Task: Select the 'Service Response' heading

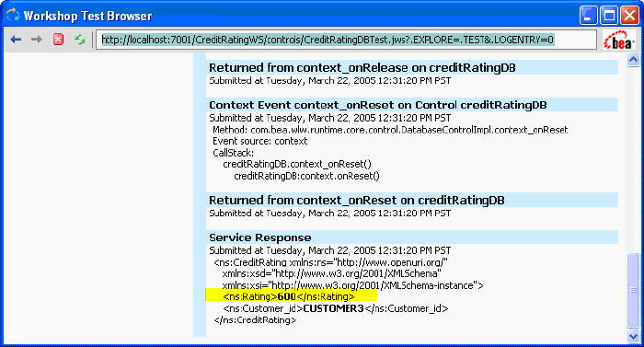Action: click(260, 237)
